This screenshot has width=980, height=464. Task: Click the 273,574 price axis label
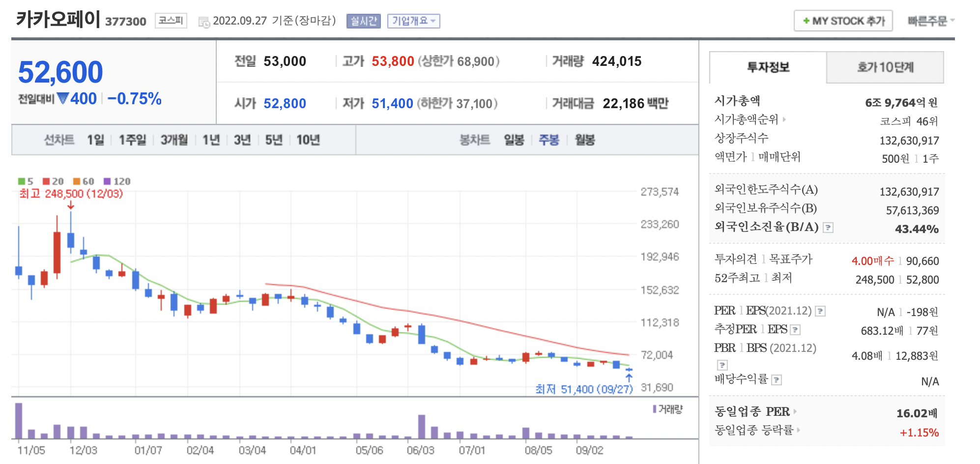[x=660, y=192]
